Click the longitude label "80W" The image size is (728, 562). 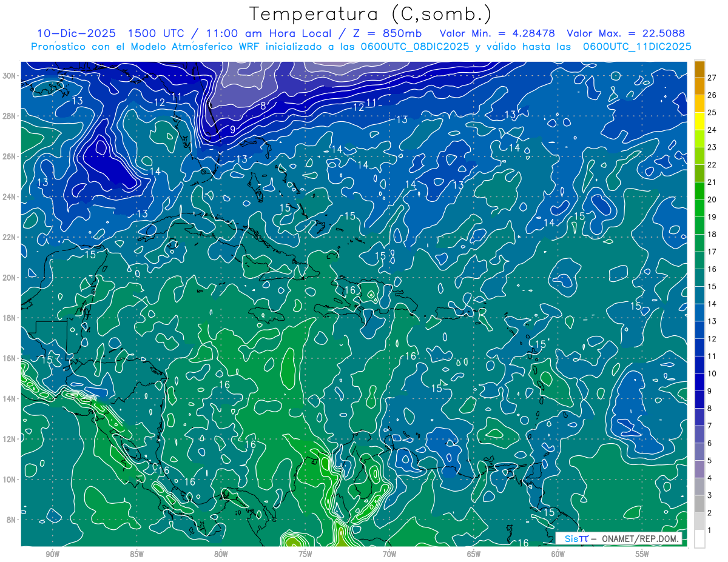221,555
